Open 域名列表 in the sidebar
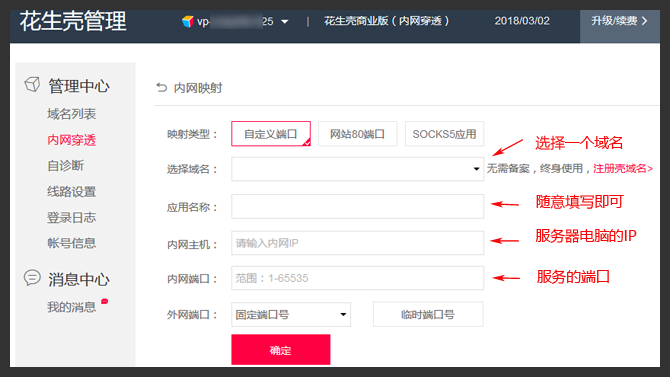The height and width of the screenshot is (377, 670). 71,114
